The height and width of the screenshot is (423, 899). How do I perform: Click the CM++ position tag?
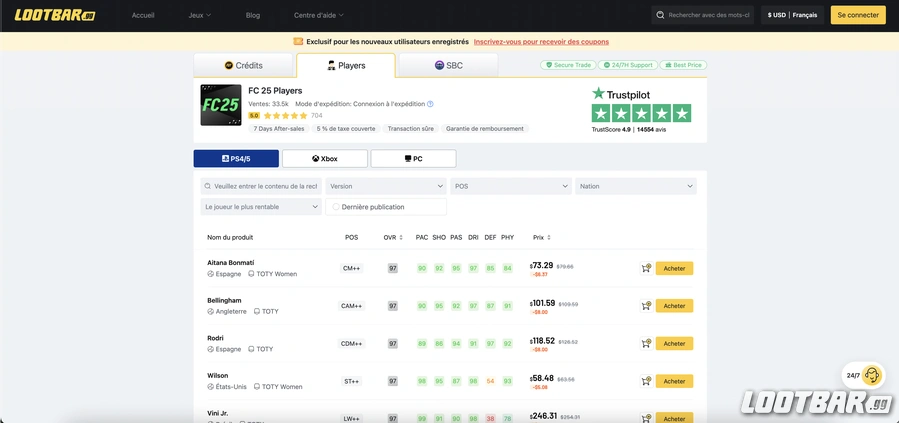(x=351, y=268)
